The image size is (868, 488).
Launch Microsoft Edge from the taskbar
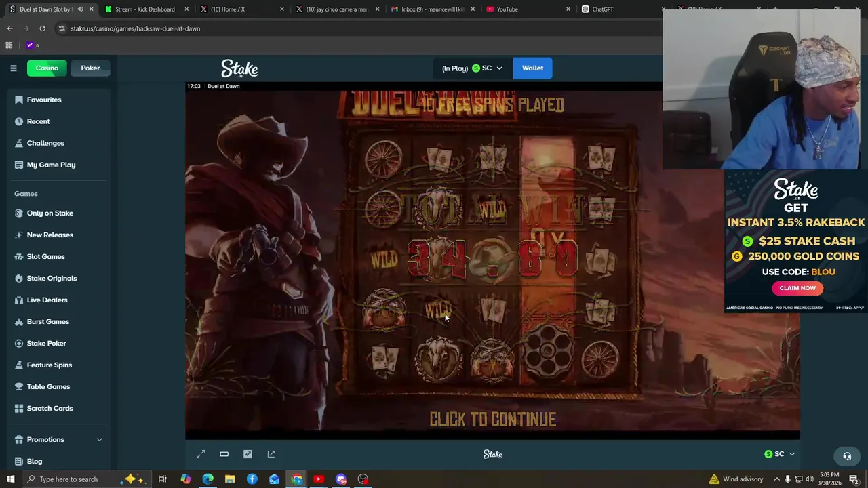208,479
